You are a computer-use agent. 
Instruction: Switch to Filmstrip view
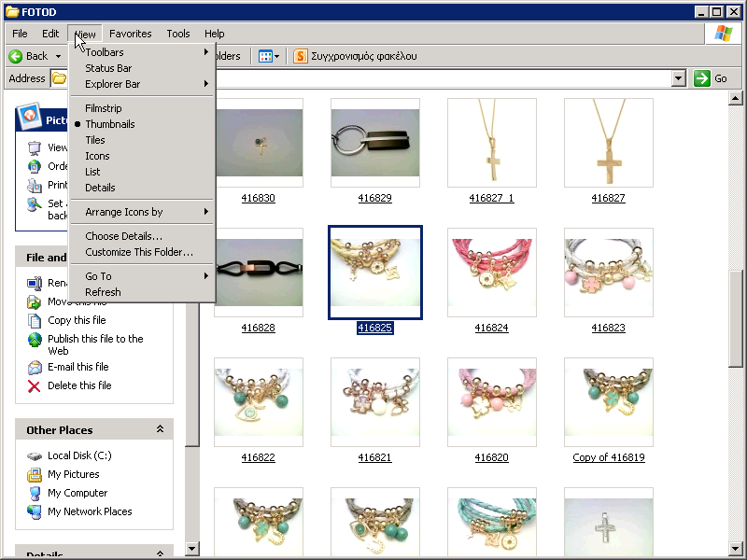coord(104,108)
